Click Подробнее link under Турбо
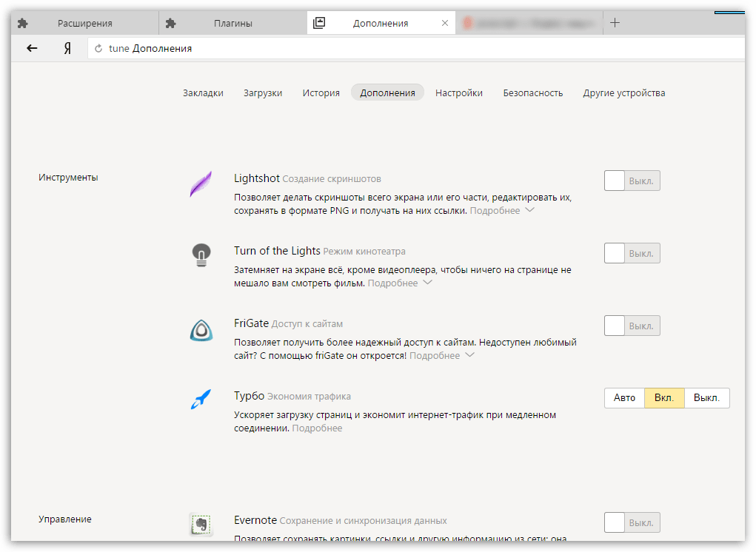Screen dimensions: 756x552 pos(317,428)
